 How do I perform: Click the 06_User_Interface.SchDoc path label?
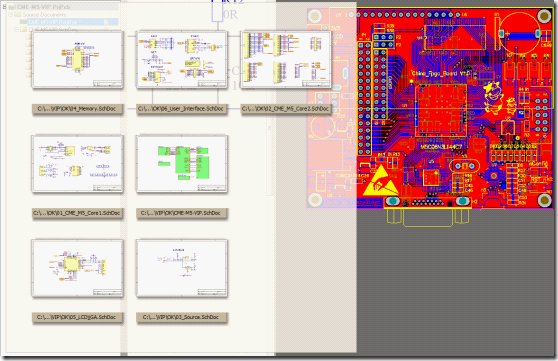181,109
